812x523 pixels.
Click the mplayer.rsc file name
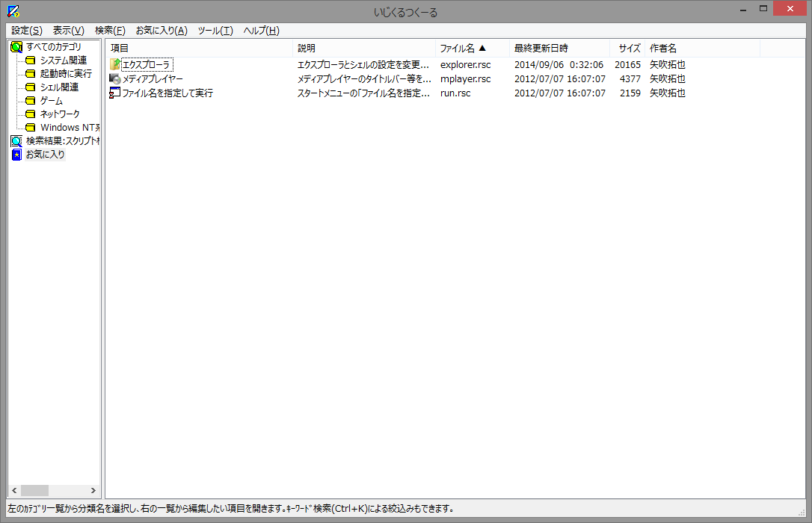[466, 78]
